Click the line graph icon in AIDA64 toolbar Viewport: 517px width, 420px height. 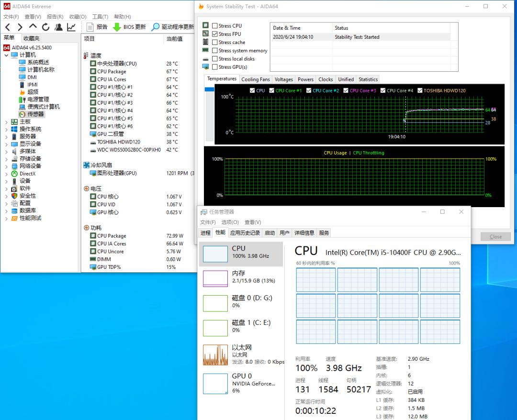click(71, 27)
